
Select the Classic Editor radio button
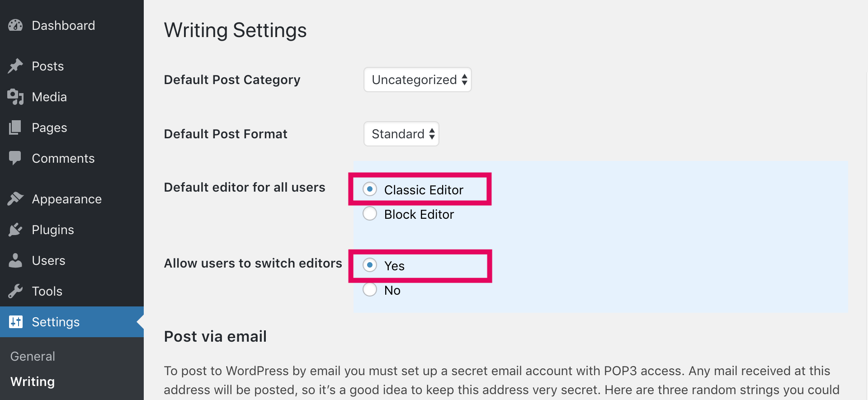click(370, 189)
